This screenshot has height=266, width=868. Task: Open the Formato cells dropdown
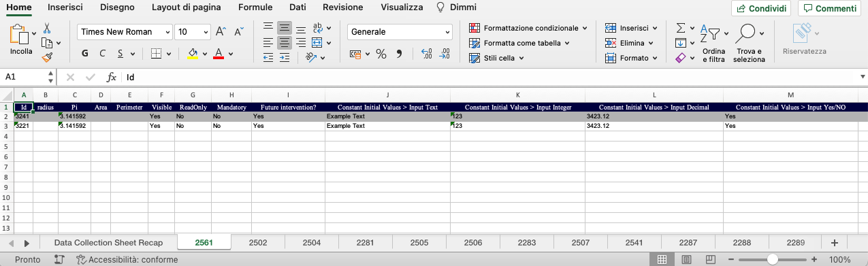click(x=655, y=58)
